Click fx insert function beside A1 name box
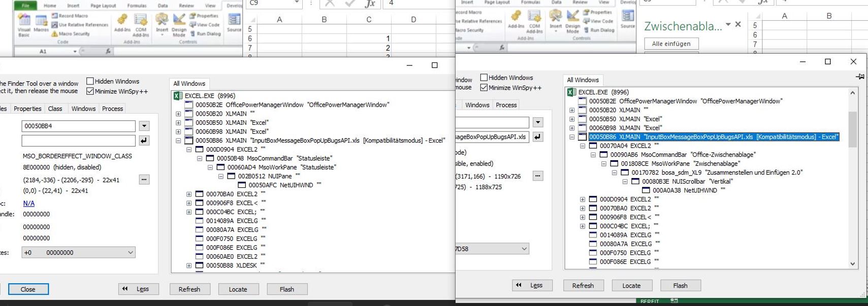This screenshot has height=306, width=868. [108, 51]
